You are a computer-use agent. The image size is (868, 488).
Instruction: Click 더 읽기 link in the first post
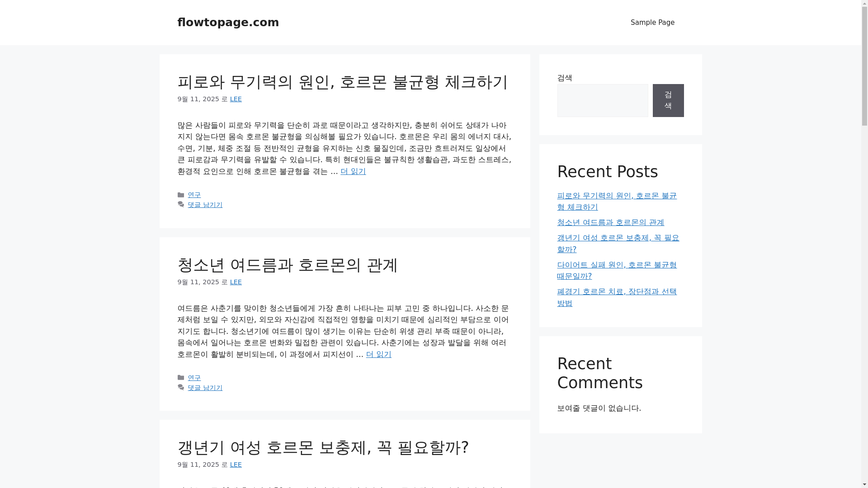(353, 171)
